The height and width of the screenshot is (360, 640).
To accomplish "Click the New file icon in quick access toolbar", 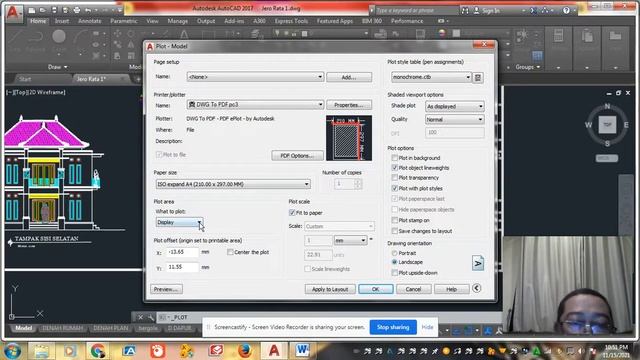I will [32, 10].
